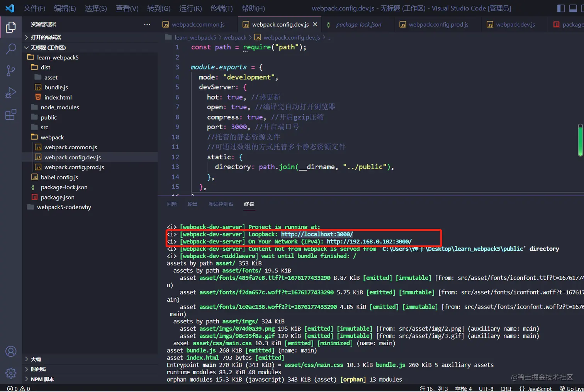Open 转到(G) menu

coord(159,8)
